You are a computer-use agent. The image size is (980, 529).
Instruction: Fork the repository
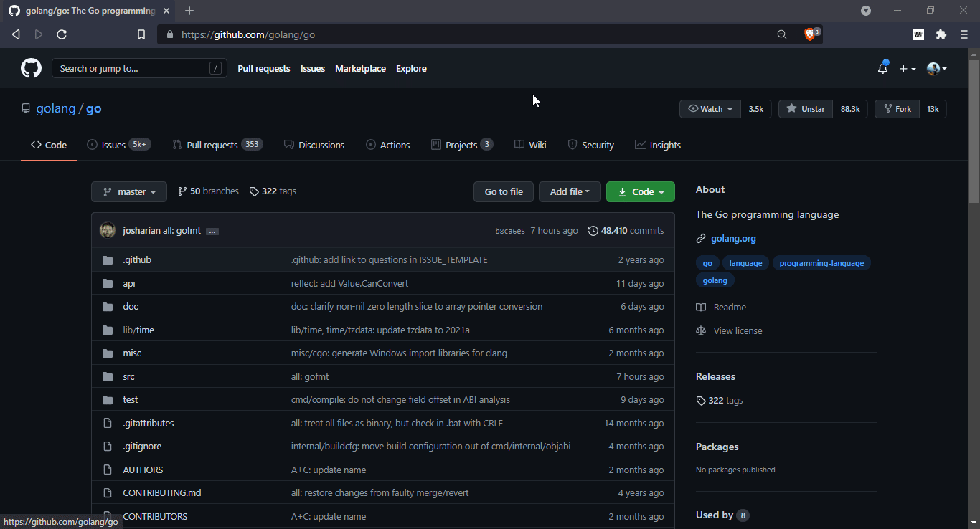(897, 109)
